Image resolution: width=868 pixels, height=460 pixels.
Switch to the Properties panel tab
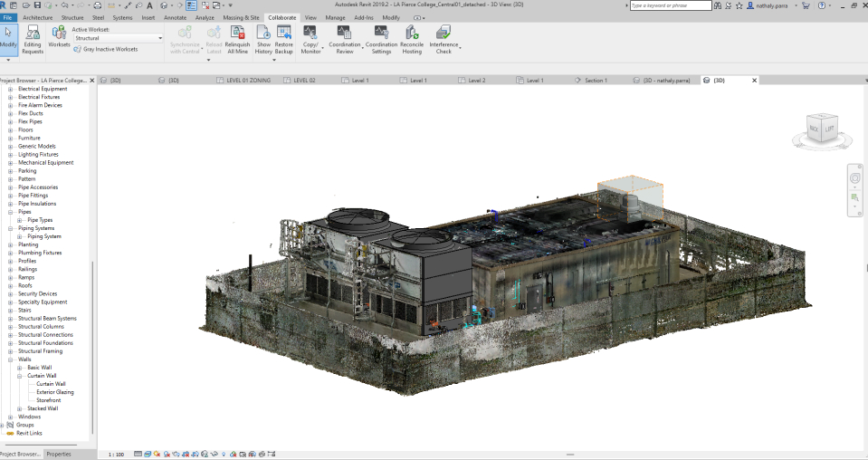coord(59,454)
